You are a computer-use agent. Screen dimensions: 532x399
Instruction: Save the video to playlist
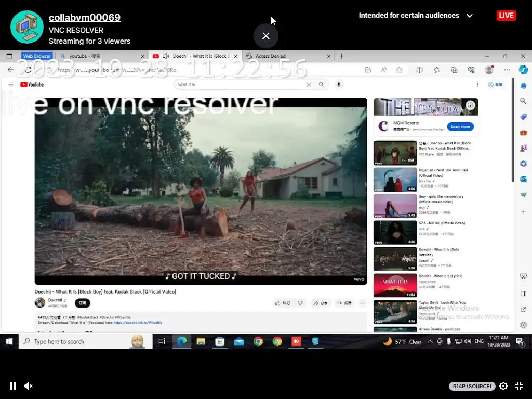[344, 303]
